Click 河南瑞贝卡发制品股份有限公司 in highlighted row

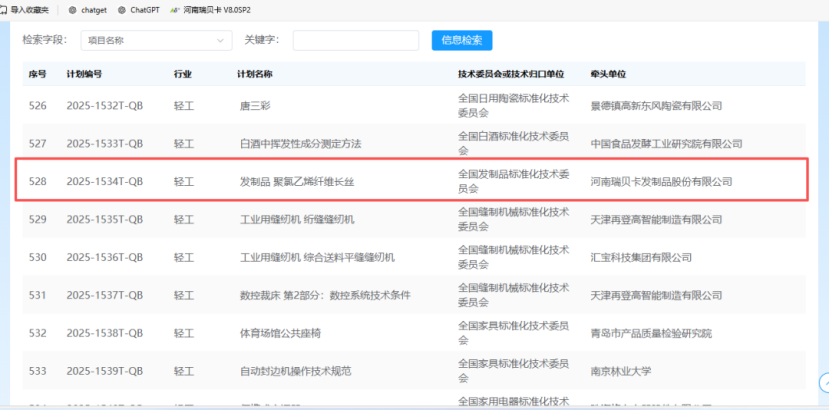click(x=661, y=182)
